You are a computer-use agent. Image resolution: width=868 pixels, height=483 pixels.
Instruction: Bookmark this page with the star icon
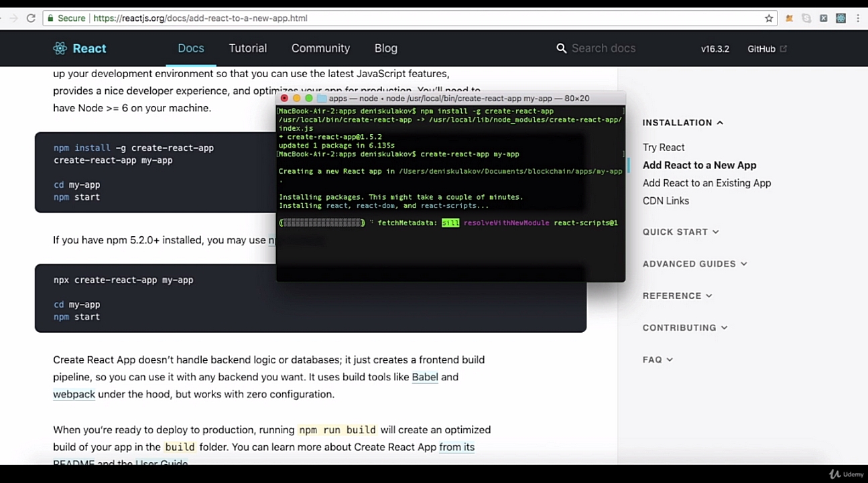(769, 18)
